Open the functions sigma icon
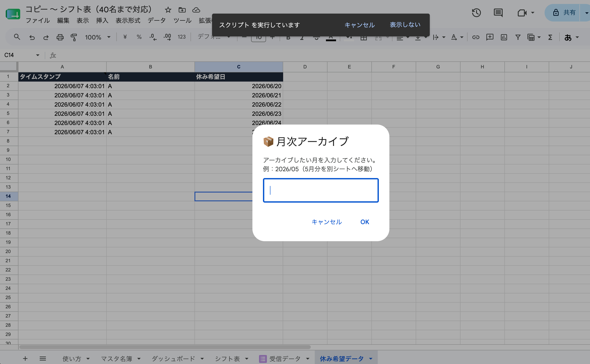The height and width of the screenshot is (364, 590). tap(550, 37)
